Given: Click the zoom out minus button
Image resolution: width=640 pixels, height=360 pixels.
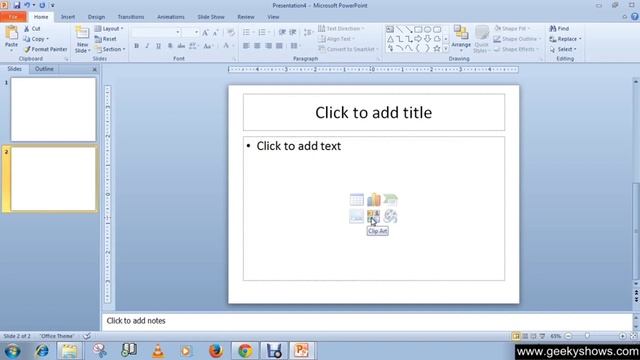Looking at the screenshot, I should pyautogui.click(x=568, y=336).
